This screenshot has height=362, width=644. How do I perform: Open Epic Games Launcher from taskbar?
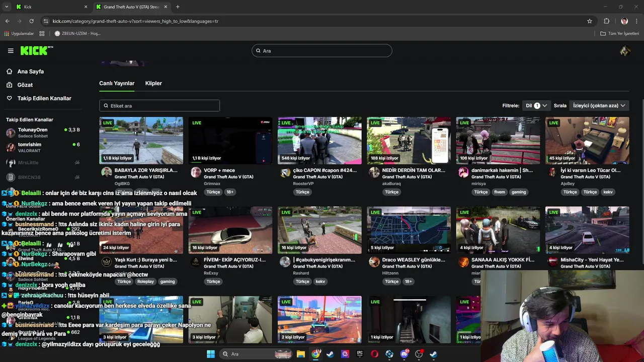[x=360, y=354]
